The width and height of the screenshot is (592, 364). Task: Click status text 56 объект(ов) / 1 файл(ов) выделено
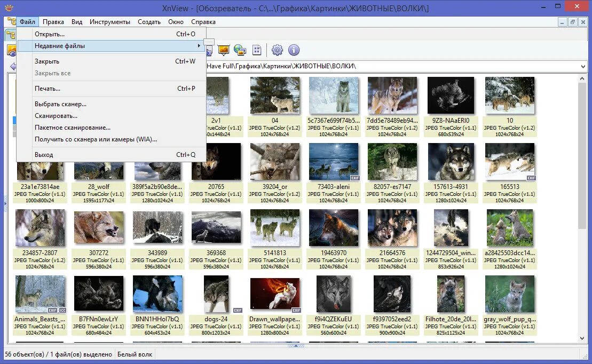click(x=59, y=354)
